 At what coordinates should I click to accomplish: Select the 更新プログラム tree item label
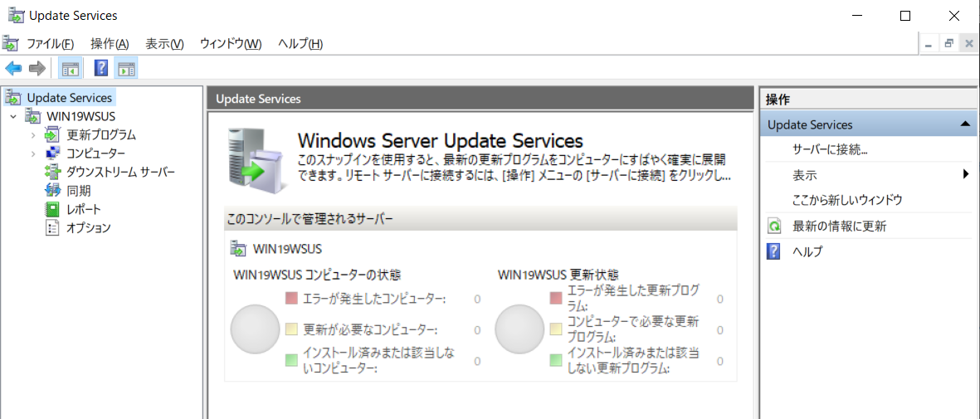(x=101, y=134)
